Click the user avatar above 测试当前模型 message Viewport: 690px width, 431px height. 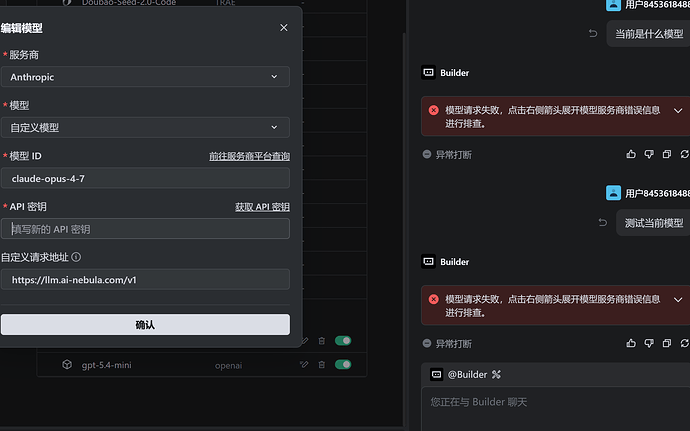613,193
